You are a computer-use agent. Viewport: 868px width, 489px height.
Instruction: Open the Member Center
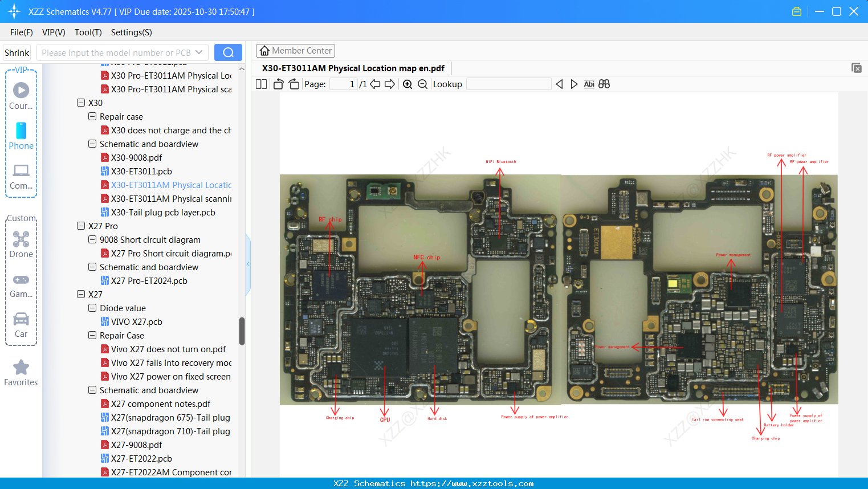point(295,50)
